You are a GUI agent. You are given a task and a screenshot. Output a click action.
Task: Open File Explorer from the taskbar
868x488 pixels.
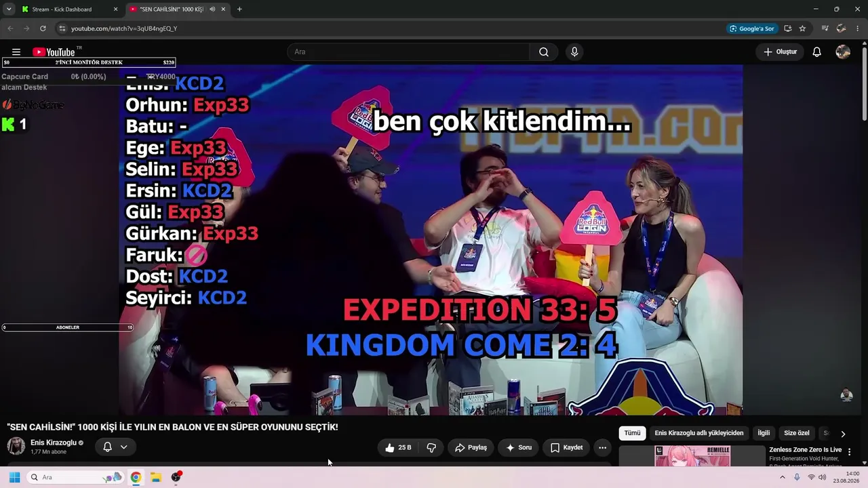(155, 477)
